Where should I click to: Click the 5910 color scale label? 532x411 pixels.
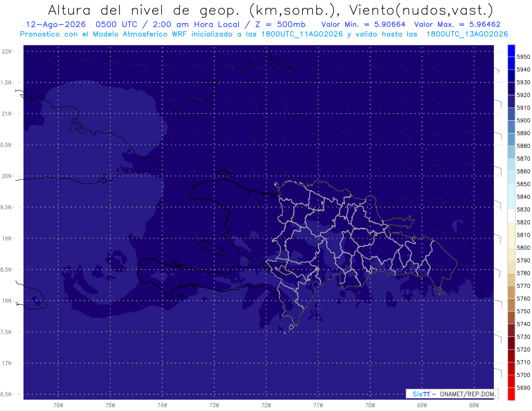523,108
